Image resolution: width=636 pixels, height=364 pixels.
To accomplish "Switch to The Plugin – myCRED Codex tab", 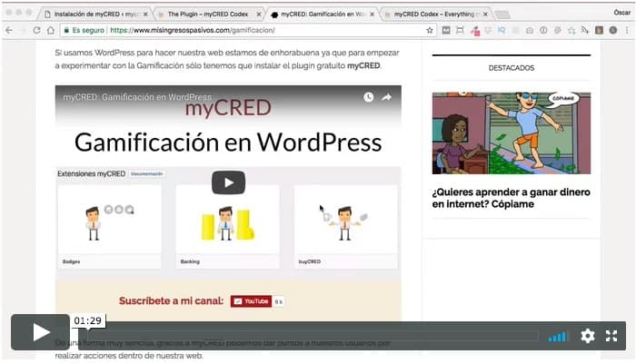I will click(208, 15).
